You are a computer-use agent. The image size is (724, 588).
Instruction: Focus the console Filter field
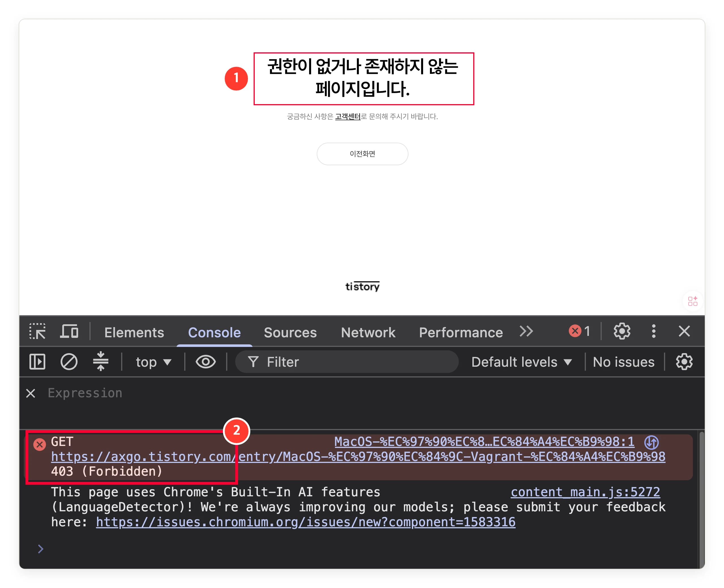coord(347,362)
